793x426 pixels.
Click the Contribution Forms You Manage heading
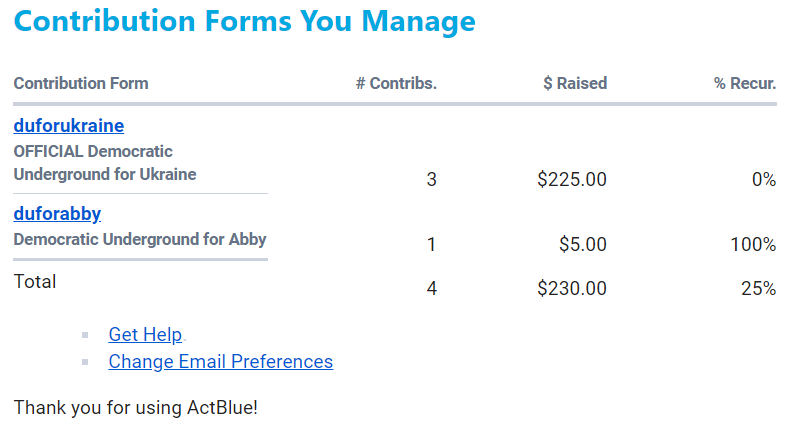(245, 21)
